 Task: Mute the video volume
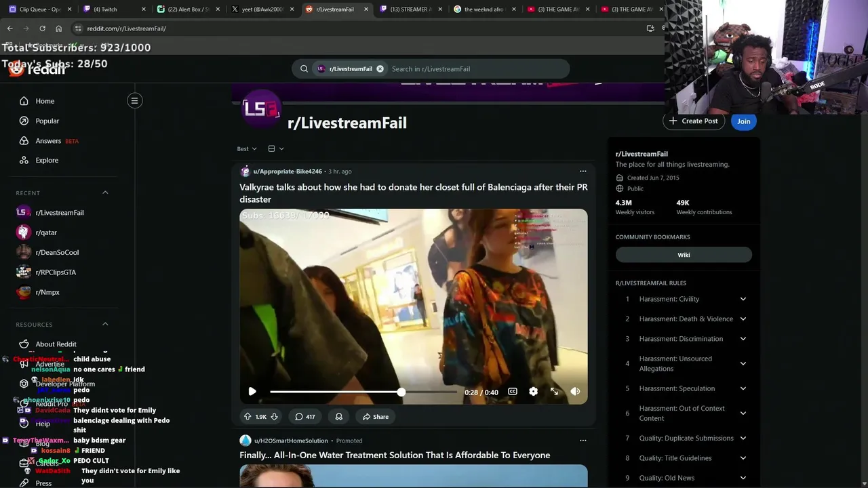575,391
